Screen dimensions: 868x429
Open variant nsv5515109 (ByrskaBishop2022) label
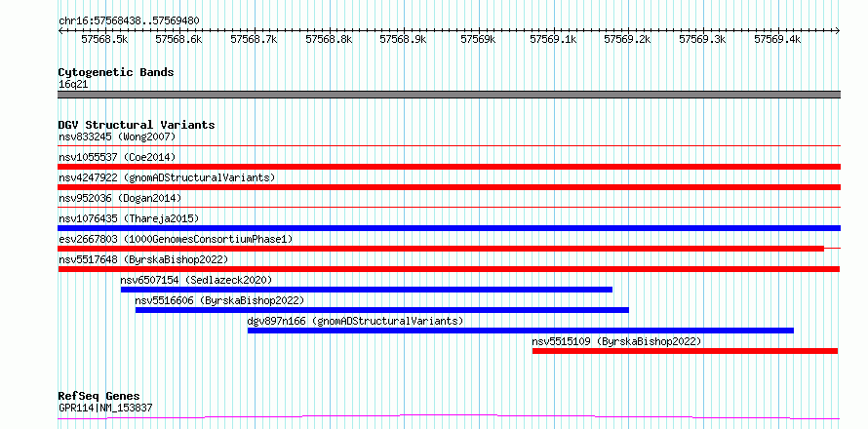[x=616, y=341]
